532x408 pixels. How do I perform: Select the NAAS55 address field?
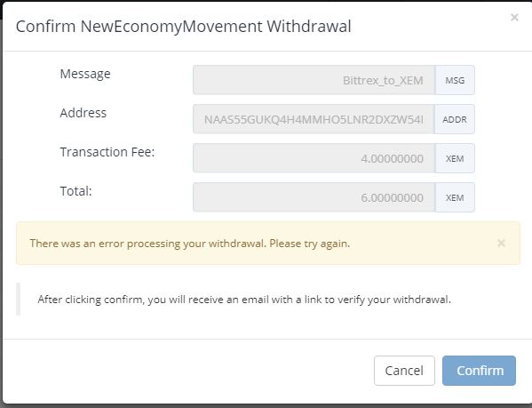[314, 119]
